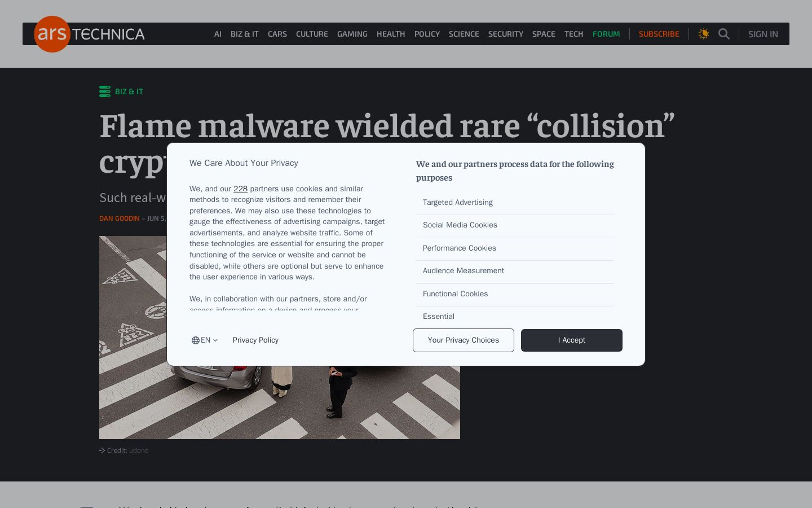The height and width of the screenshot is (508, 812).
Task: Click the I Accept button
Action: [x=572, y=340]
